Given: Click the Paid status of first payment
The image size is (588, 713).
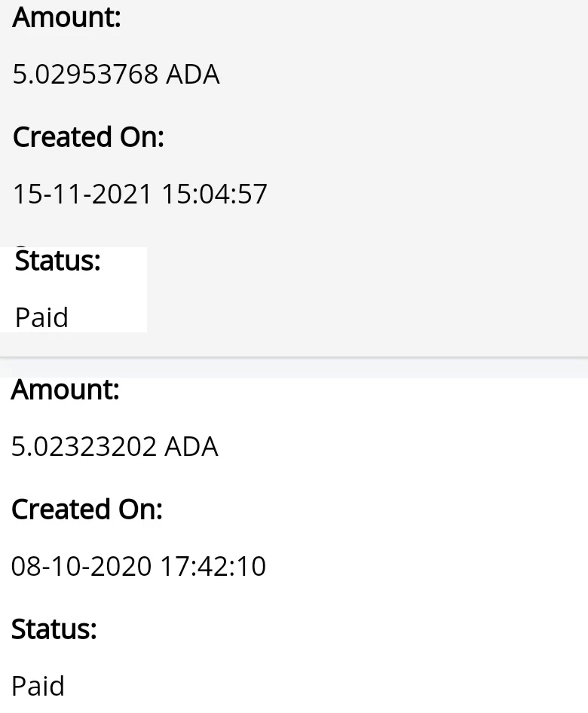Looking at the screenshot, I should [x=41, y=317].
